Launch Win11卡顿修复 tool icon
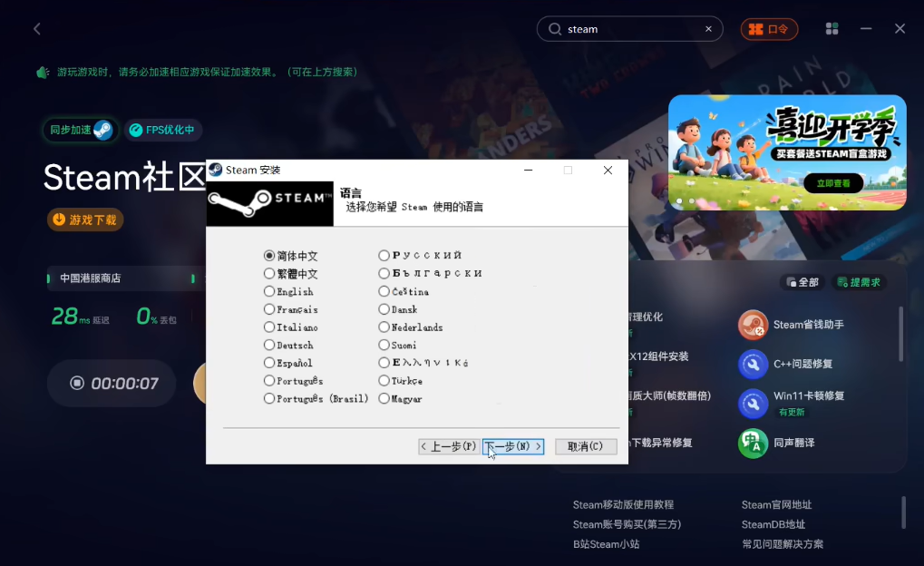Viewport: 924px width, 566px height. [753, 403]
